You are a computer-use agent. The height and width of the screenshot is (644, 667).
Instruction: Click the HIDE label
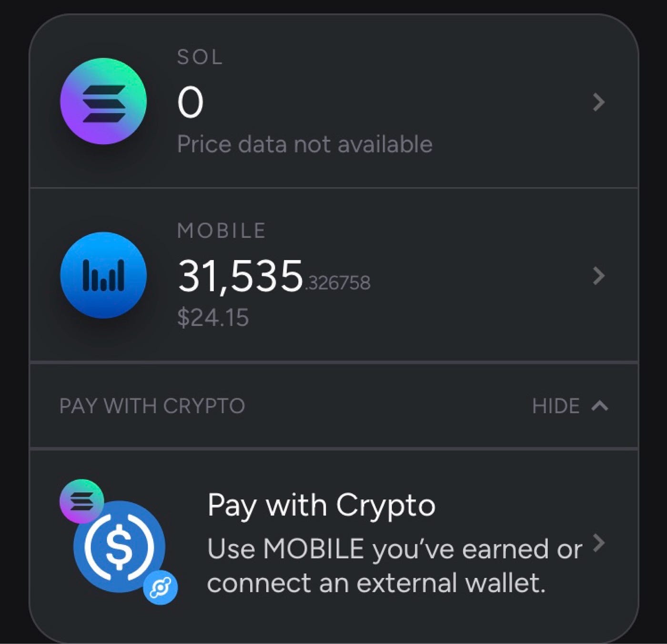556,406
